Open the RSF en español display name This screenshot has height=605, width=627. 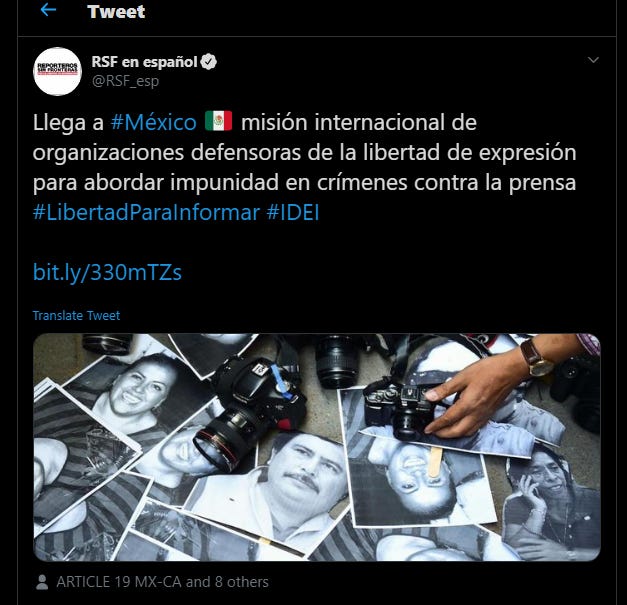click(144, 62)
